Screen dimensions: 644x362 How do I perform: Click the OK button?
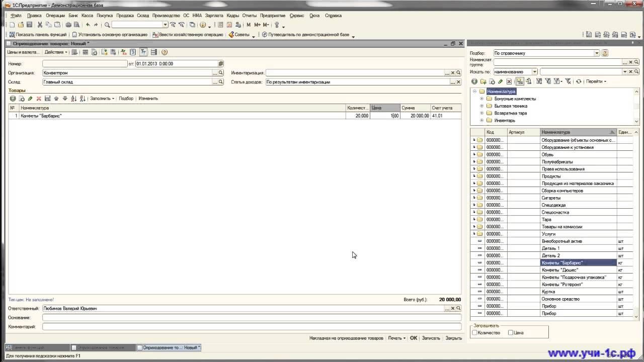click(x=414, y=338)
